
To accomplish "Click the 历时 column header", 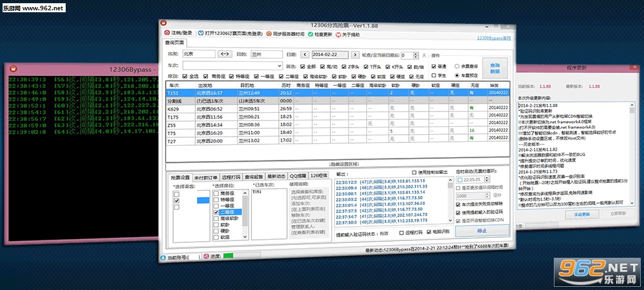I will (x=286, y=86).
